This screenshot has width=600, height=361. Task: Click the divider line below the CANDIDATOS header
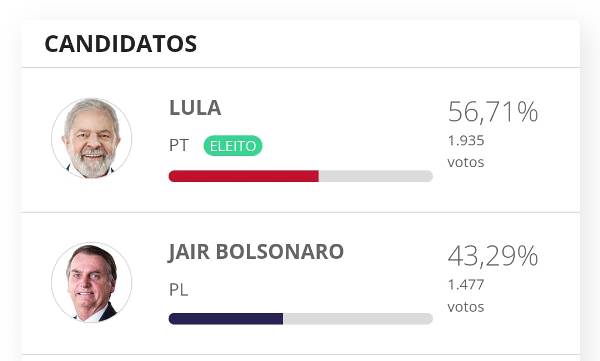point(301,67)
